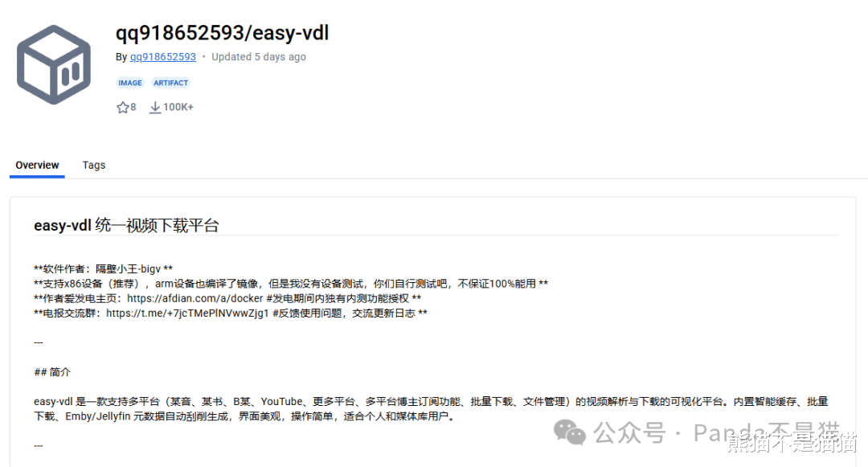Click the 100K+ downloads count

[x=178, y=108]
